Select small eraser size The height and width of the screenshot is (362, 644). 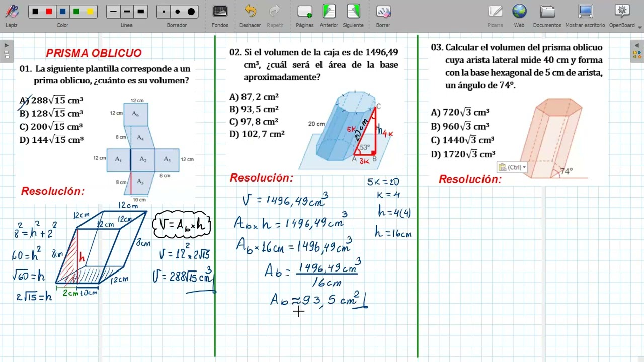coord(164,12)
